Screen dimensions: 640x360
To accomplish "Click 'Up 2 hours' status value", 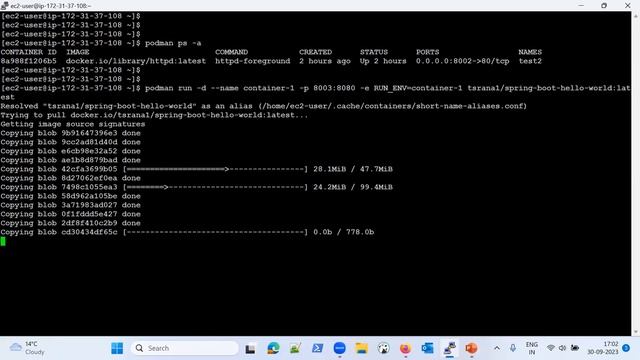I will [x=383, y=61].
